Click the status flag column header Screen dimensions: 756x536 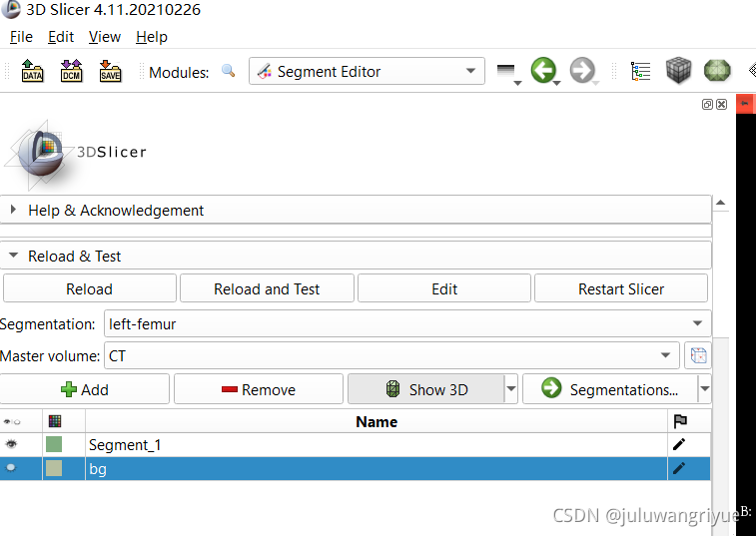[x=680, y=422]
